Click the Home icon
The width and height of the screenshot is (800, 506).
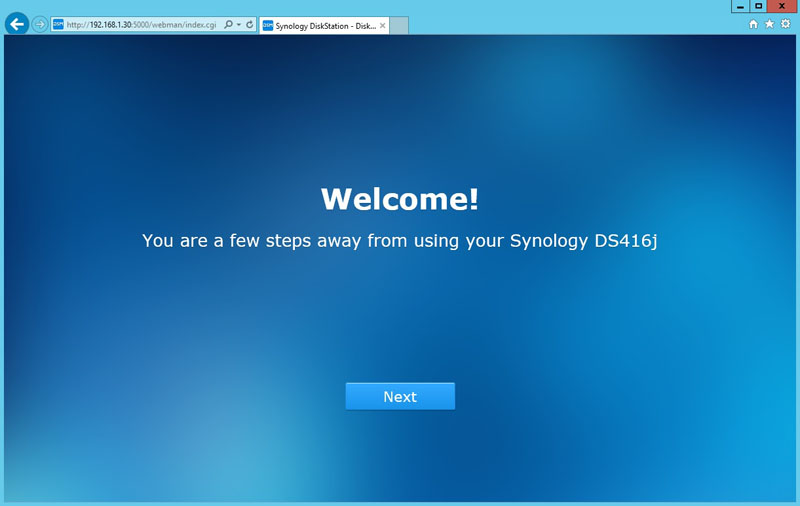click(753, 24)
